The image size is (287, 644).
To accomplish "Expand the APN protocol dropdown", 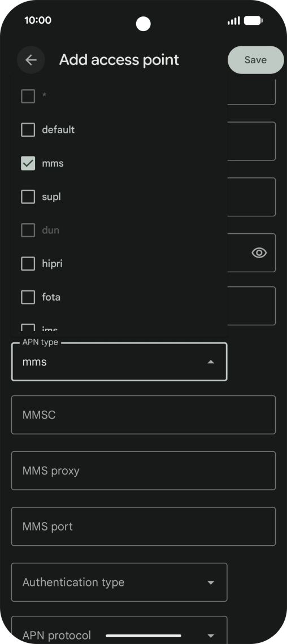I will tap(119, 630).
